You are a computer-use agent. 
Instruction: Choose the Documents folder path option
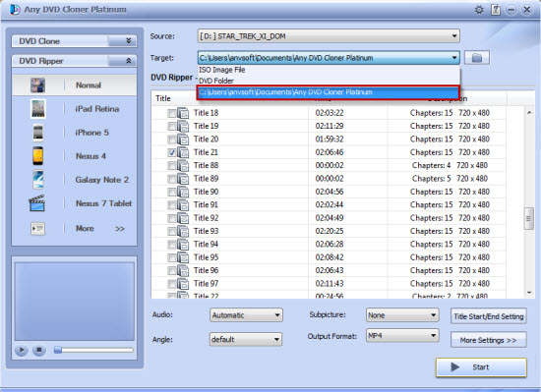pos(329,92)
